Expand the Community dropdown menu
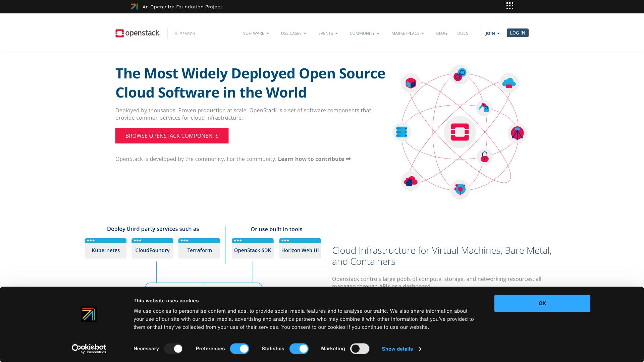The height and width of the screenshot is (362, 644). (365, 33)
